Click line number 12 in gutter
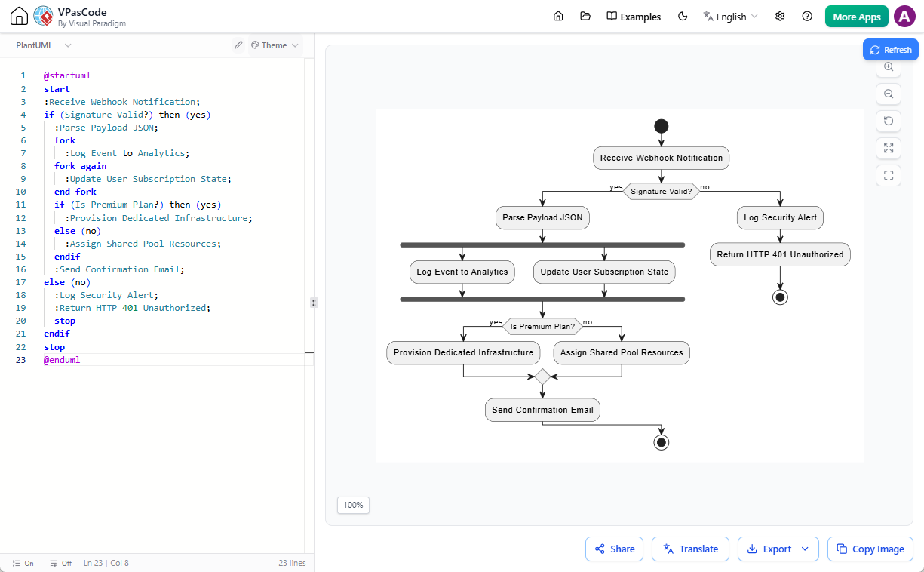Image resolution: width=924 pixels, height=572 pixels. pos(23,218)
